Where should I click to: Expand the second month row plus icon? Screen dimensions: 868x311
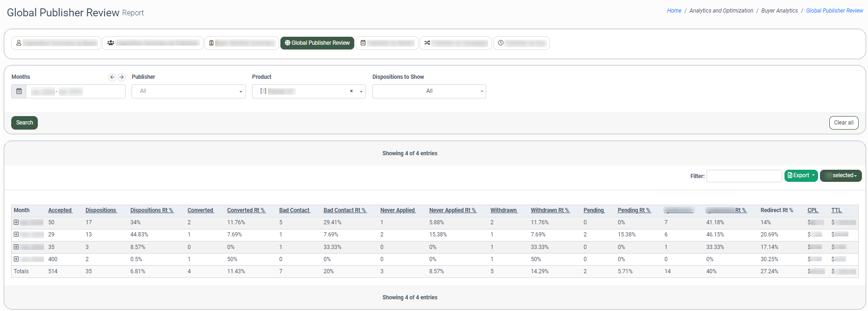(x=16, y=235)
